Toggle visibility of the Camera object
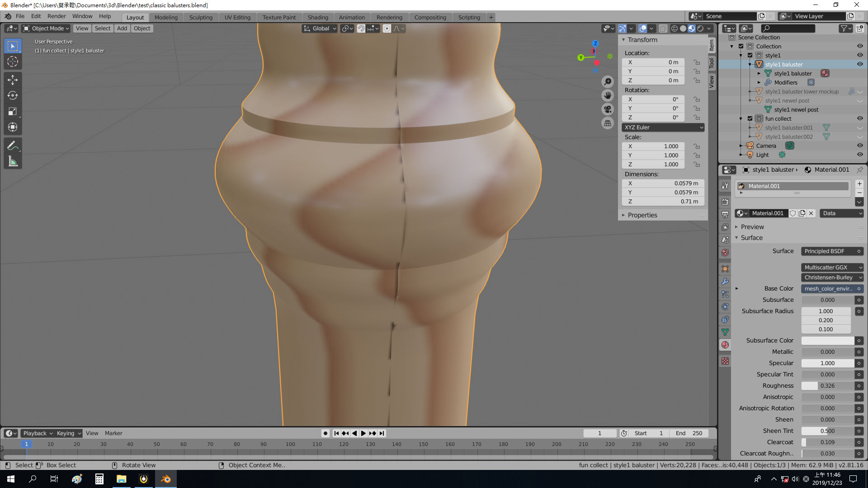Image resolution: width=868 pixels, height=488 pixels. (x=860, y=145)
